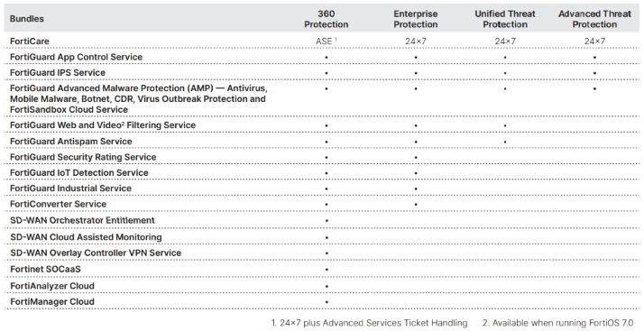Click the FortiCare row label
644x331 pixels.
[30, 41]
